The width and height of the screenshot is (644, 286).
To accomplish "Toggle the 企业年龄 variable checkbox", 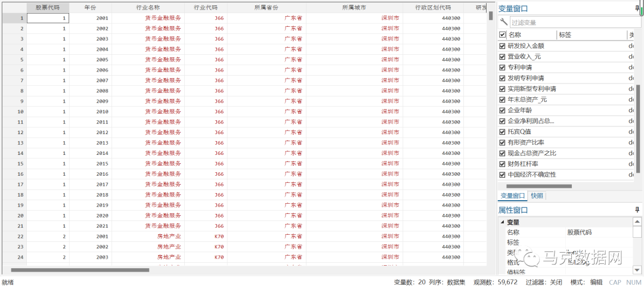I will [502, 110].
